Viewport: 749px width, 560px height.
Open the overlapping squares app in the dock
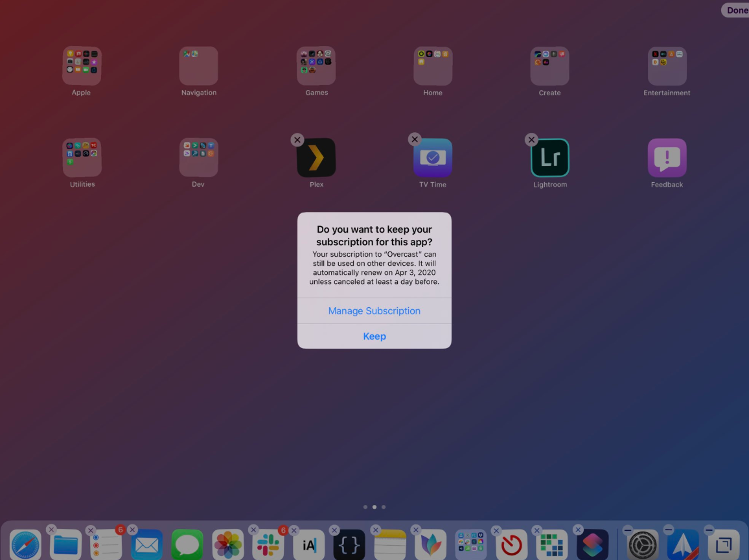pyautogui.click(x=724, y=544)
